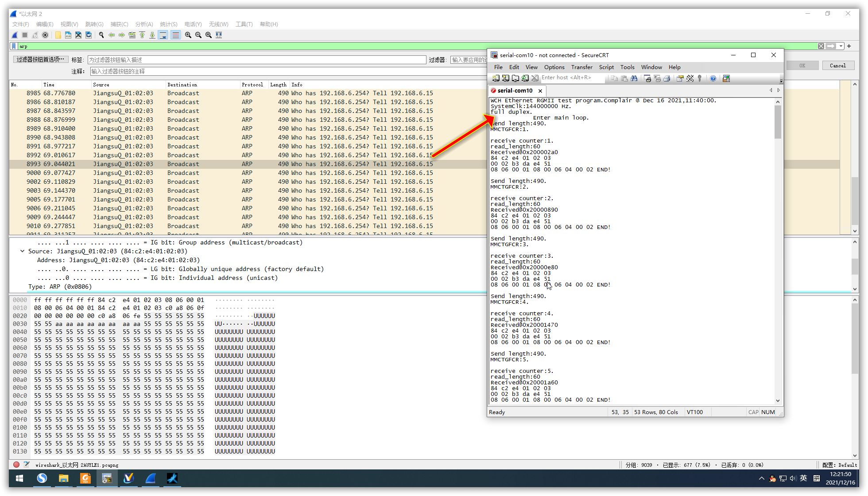Jump to last packet icon

click(152, 35)
